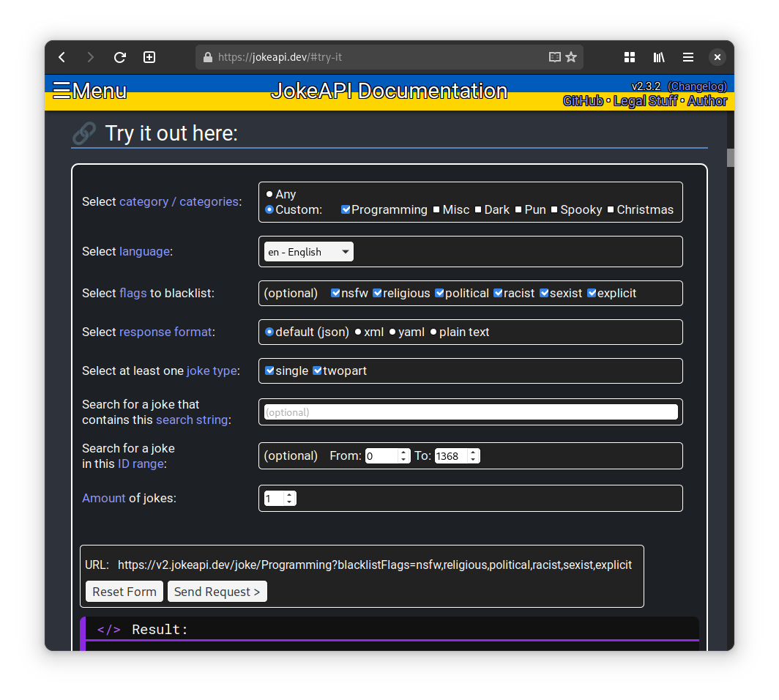
Task: Go back with the browser back arrow
Action: point(62,57)
